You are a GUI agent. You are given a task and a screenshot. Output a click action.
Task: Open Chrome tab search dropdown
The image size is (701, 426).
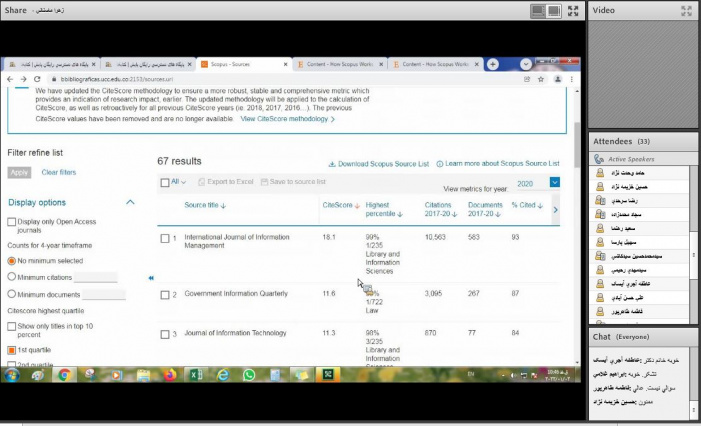525,64
